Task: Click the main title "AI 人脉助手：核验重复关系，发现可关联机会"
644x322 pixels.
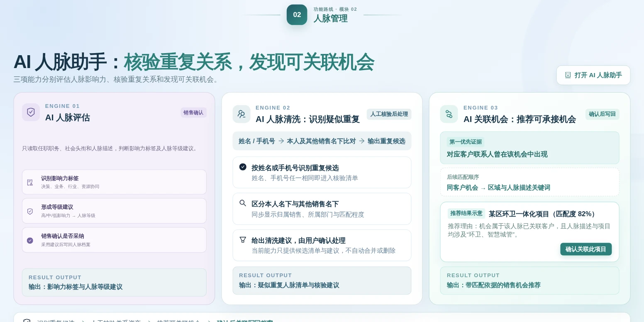Action: (x=194, y=62)
